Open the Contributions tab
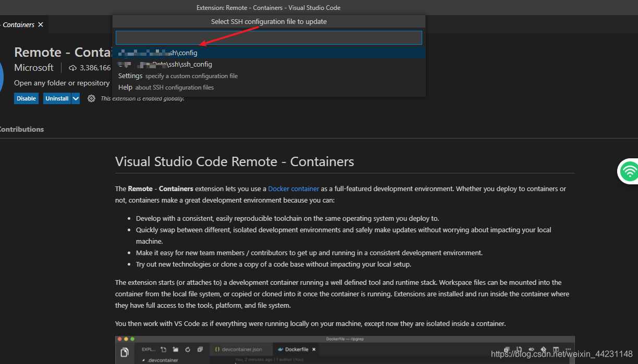Image resolution: width=638 pixels, height=364 pixels. [21, 129]
